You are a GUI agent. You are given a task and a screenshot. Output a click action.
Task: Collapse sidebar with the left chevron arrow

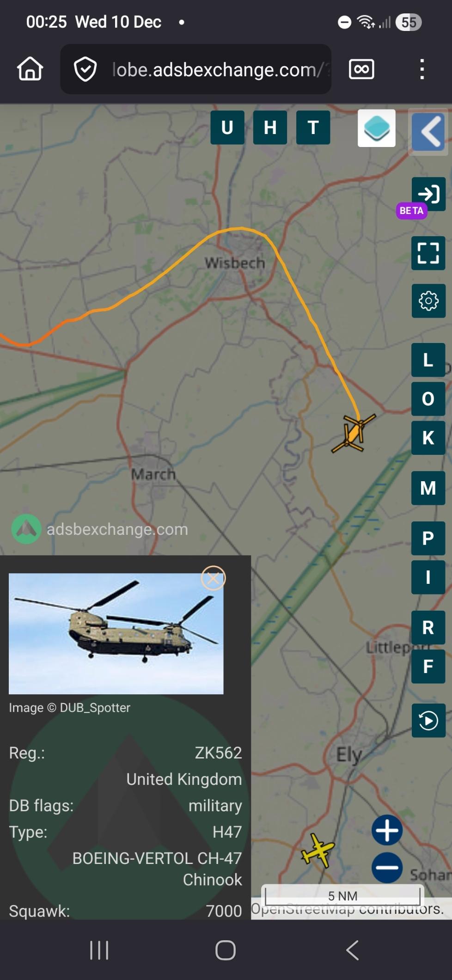[428, 132]
